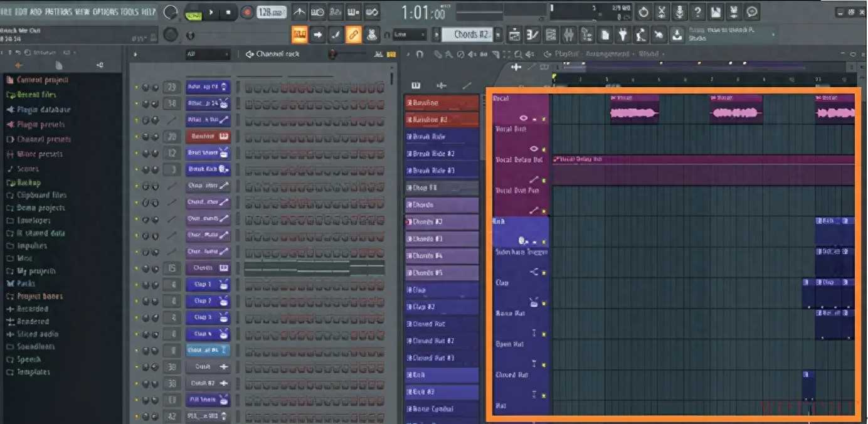Viewport: 868px width, 424px height.
Task: Click the question mark help icon
Action: 697,12
